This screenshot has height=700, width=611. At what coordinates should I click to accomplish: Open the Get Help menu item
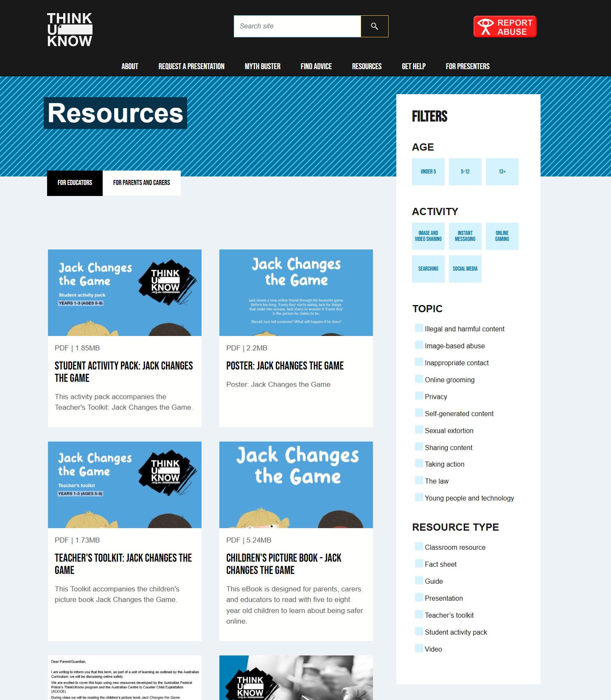[x=414, y=66]
